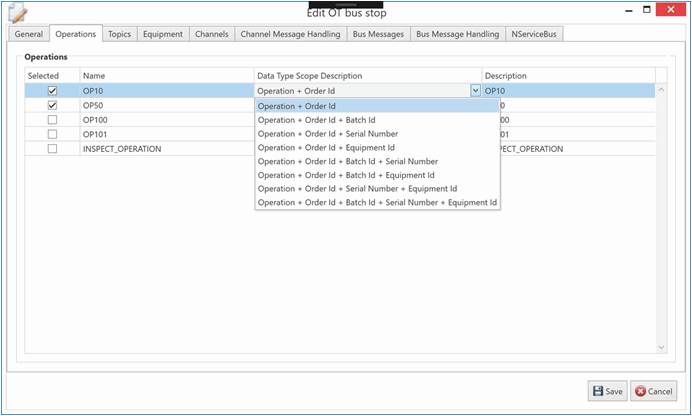Go to Channel Message Handling tab
This screenshot has width=692, height=416.
290,34
